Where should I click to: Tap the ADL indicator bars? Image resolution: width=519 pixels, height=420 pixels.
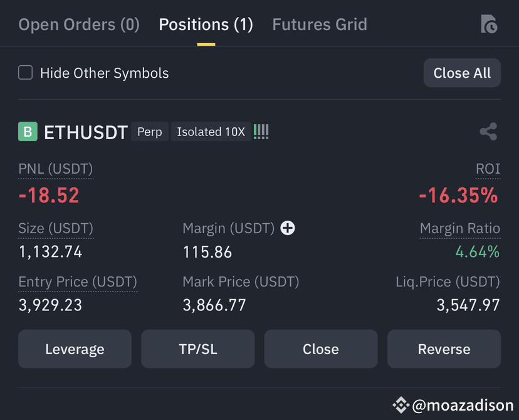pyautogui.click(x=261, y=132)
